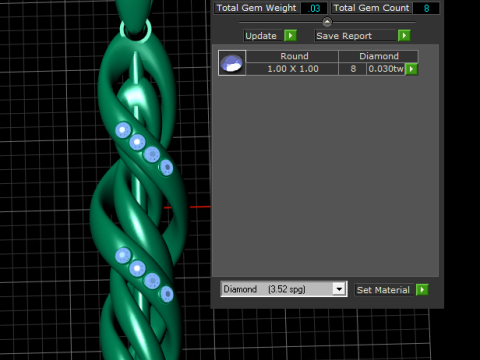
Task: Click the gem quantity 8 cell
Action: (x=353, y=69)
